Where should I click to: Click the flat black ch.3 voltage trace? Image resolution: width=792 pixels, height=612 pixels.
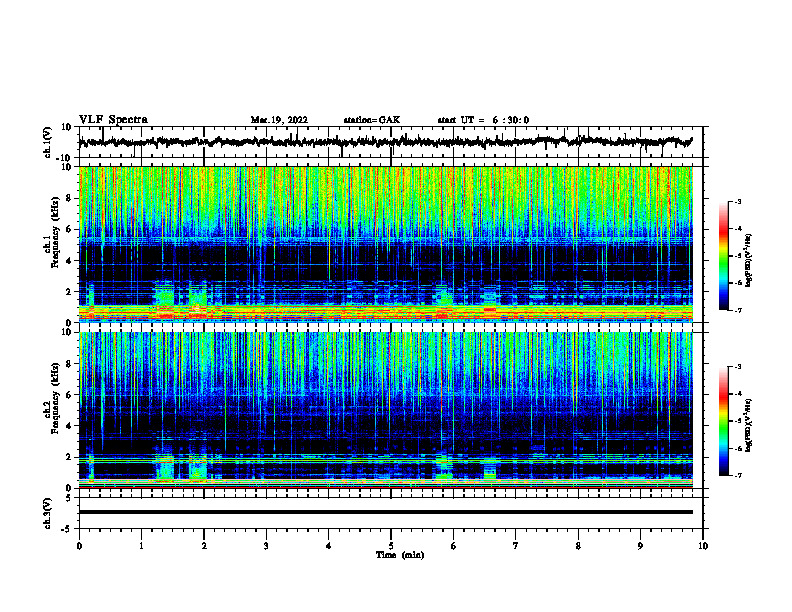tap(385, 512)
